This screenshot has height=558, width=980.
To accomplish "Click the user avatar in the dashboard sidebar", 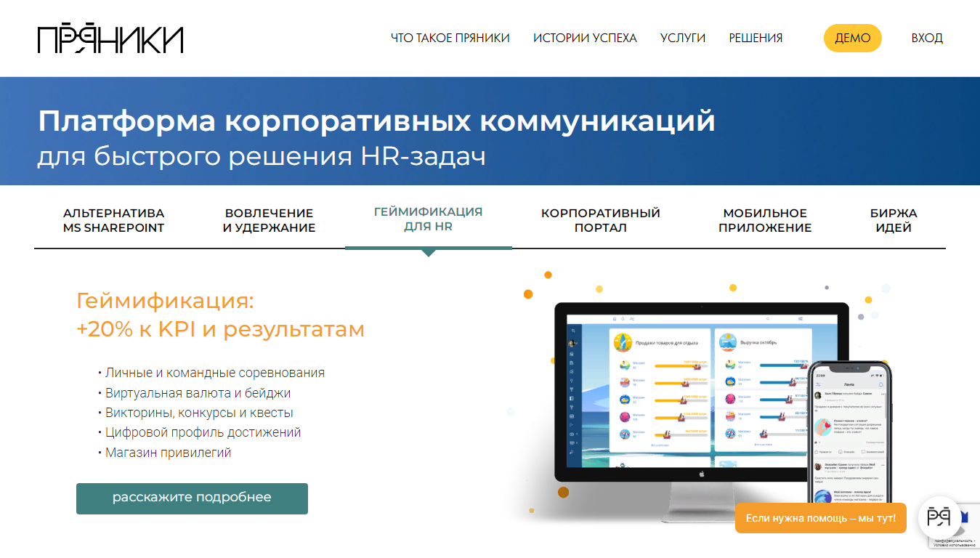I will pos(572,343).
